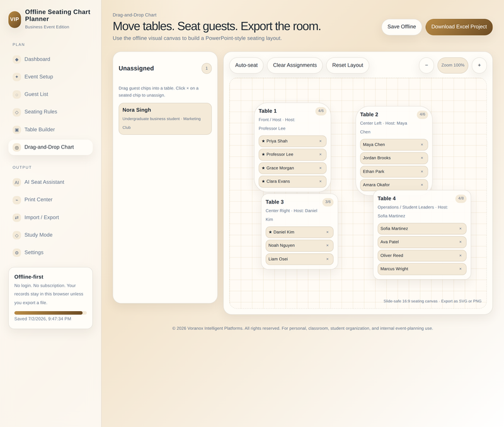Click the Study Mode sidebar icon

click(x=17, y=235)
